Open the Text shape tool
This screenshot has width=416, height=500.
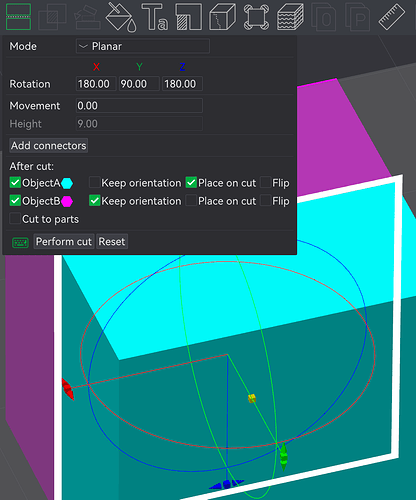(x=155, y=17)
